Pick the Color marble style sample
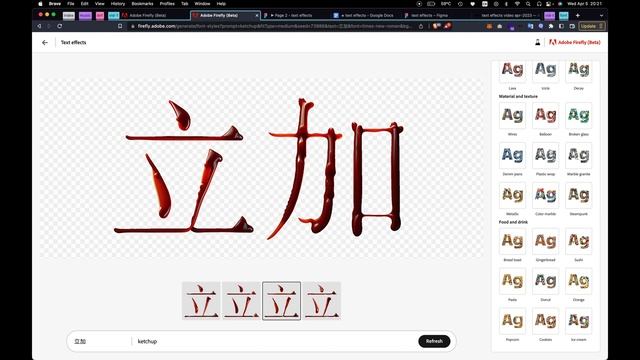This screenshot has width=640, height=360. click(x=545, y=196)
